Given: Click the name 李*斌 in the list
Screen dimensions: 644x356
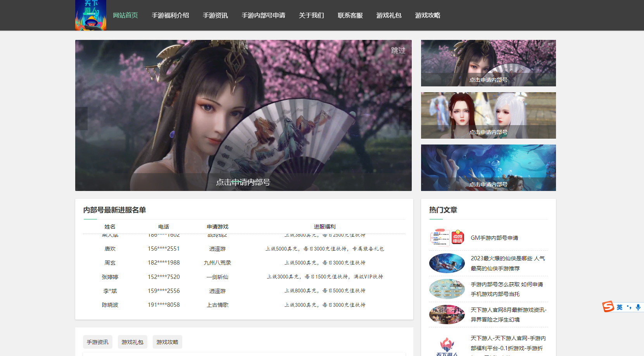Looking at the screenshot, I should (110, 291).
